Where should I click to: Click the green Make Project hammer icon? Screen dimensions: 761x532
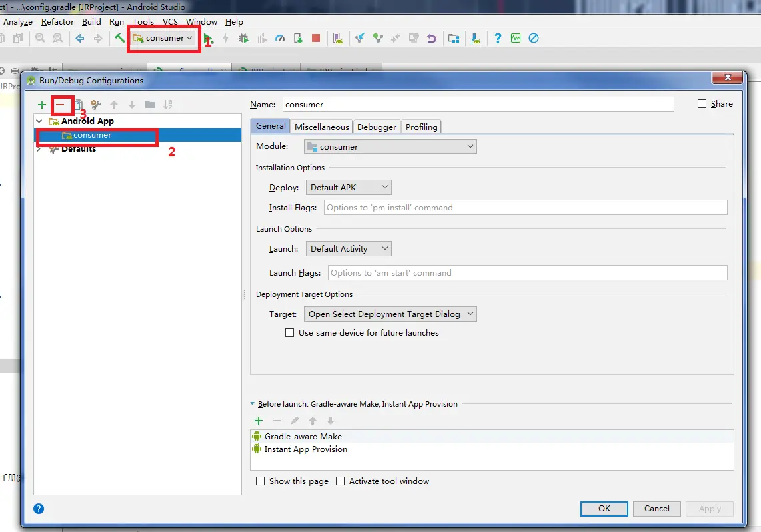119,38
